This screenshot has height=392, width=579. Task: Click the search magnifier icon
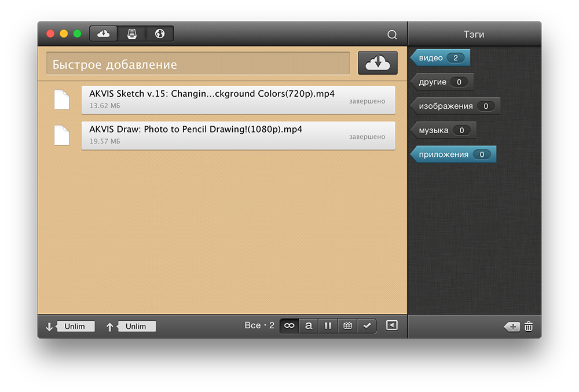click(392, 35)
